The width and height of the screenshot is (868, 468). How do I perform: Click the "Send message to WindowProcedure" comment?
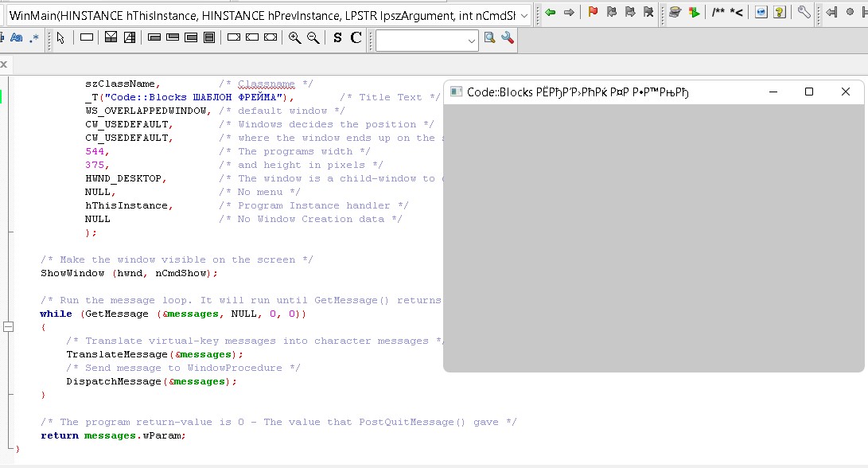(183, 368)
